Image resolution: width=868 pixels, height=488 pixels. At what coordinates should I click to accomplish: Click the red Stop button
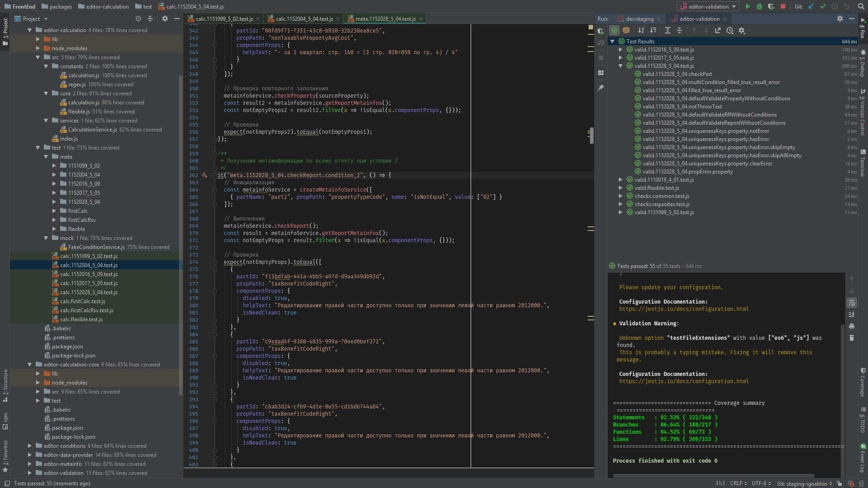783,6
